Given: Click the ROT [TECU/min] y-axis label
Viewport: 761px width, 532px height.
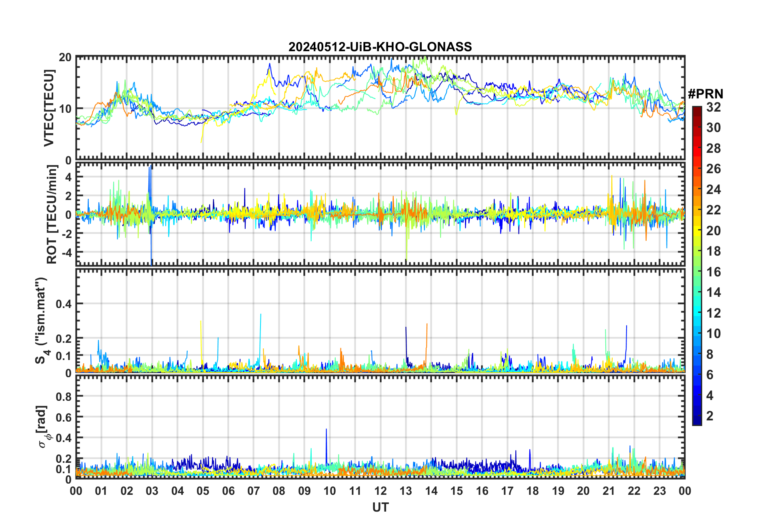Looking at the screenshot, I should [x=52, y=214].
